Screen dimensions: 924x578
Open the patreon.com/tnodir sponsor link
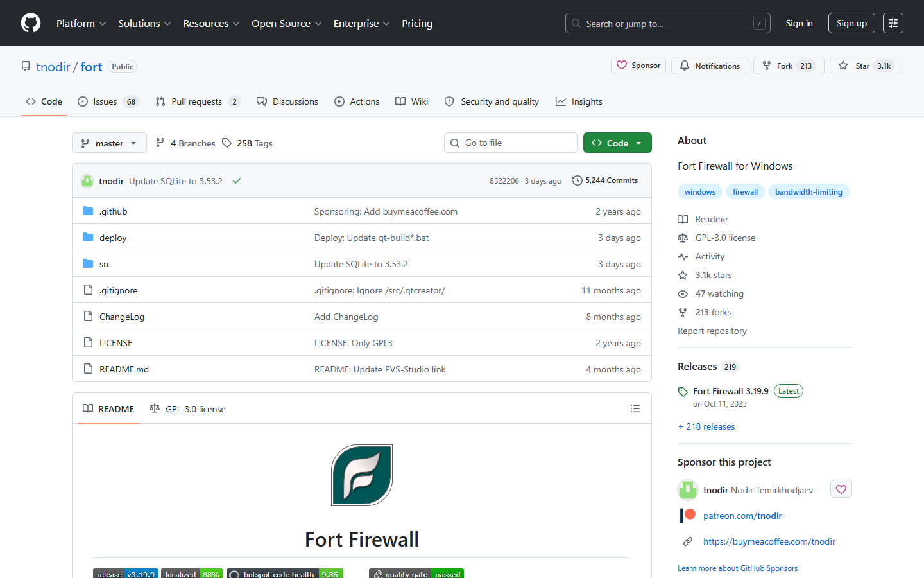pos(742,516)
